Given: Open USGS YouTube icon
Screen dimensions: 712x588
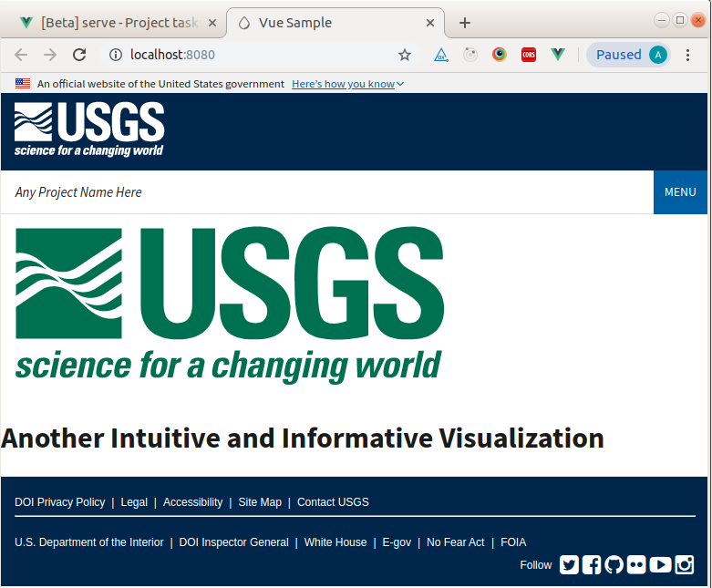Looking at the screenshot, I should pos(660,565).
